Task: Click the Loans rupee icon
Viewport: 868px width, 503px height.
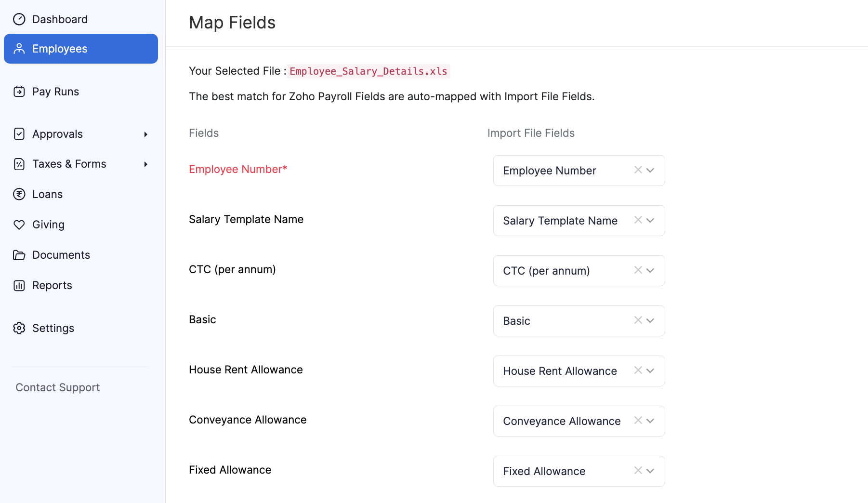Action: 19,194
